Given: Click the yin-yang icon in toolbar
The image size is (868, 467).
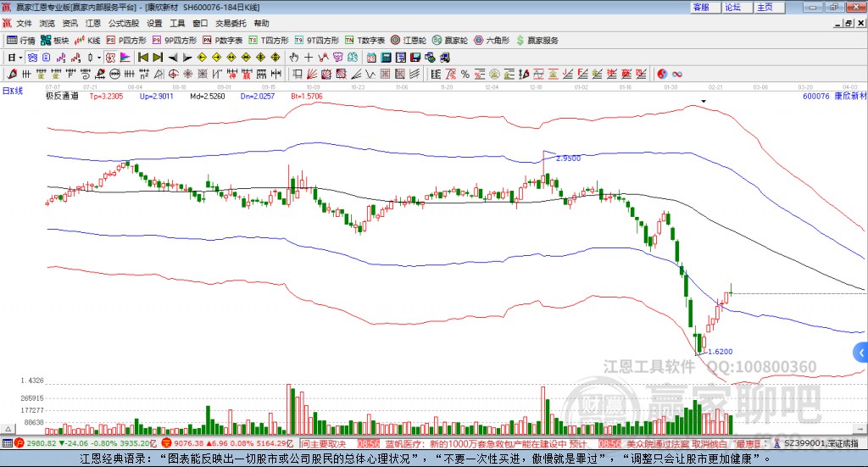Looking at the screenshot, I should pyautogui.click(x=662, y=74).
